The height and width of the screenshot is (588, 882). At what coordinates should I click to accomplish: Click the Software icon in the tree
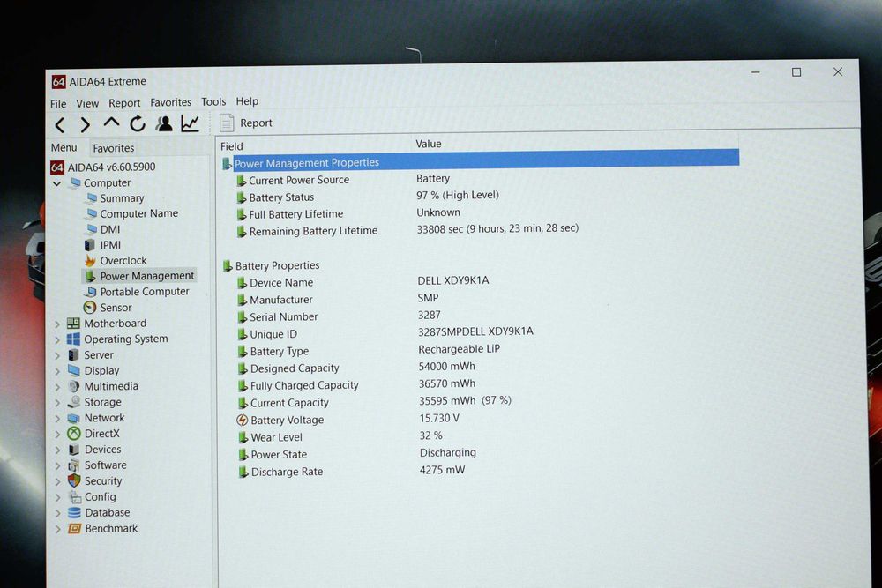pos(74,465)
